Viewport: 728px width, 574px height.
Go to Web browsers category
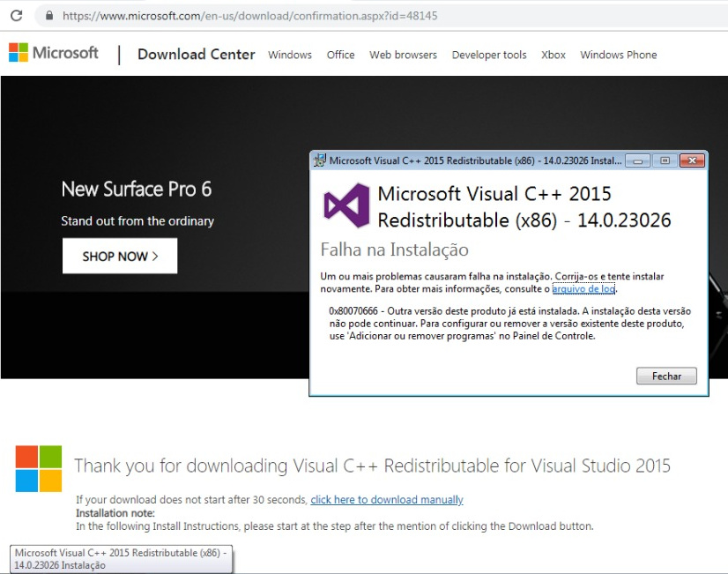(403, 55)
